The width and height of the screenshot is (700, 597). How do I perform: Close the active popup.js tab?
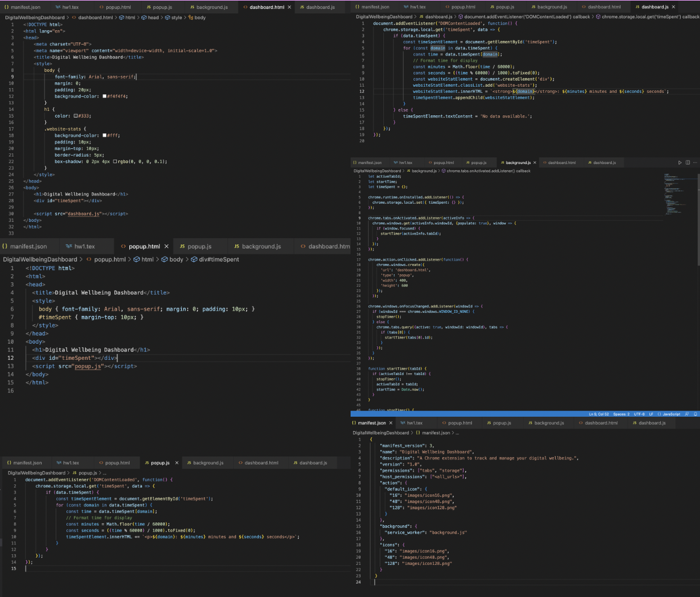(x=177, y=463)
